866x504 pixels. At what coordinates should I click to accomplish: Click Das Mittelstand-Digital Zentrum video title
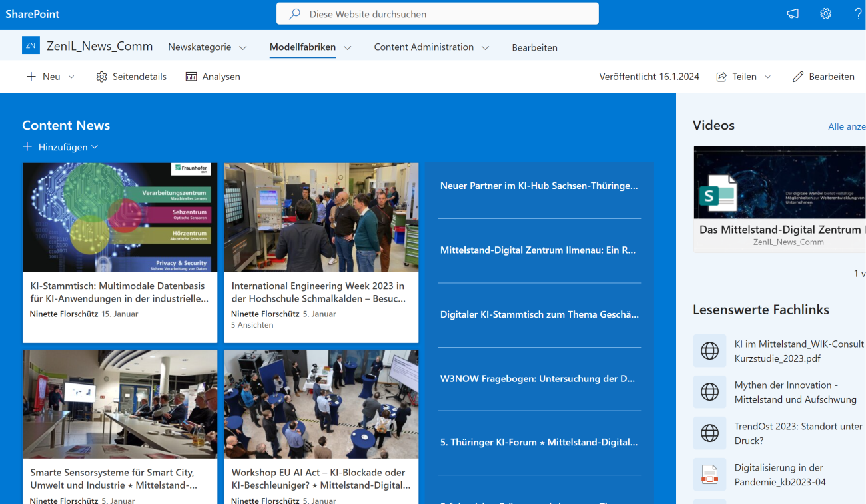(782, 230)
